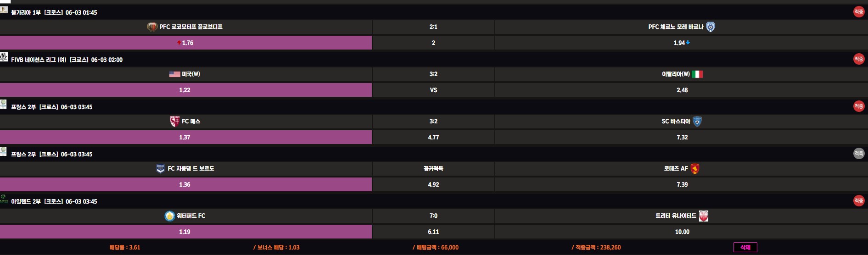Click the 워터퍼드 FC club logo
Viewport: 868px width, 255px height.
[170, 216]
